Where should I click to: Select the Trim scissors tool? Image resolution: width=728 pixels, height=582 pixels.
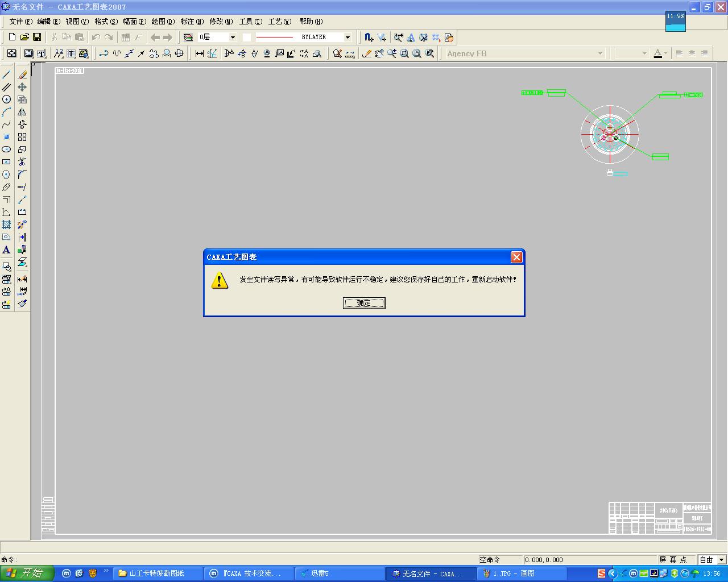22,162
